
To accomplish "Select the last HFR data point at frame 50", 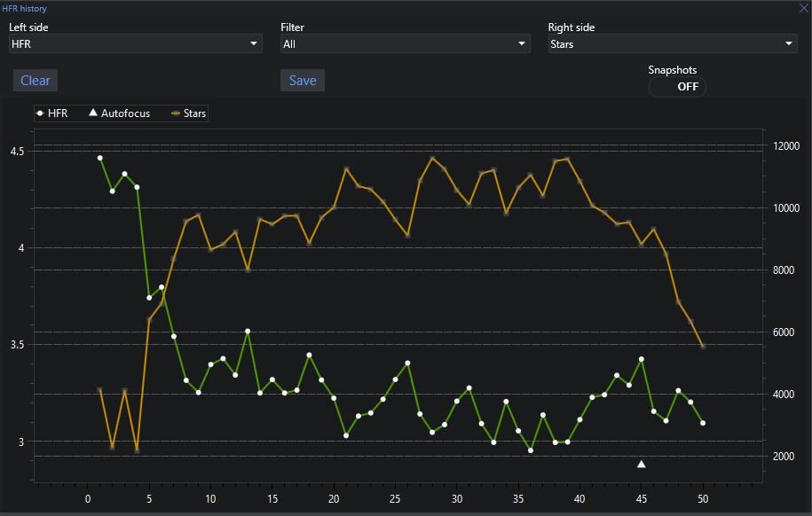I will click(x=703, y=423).
